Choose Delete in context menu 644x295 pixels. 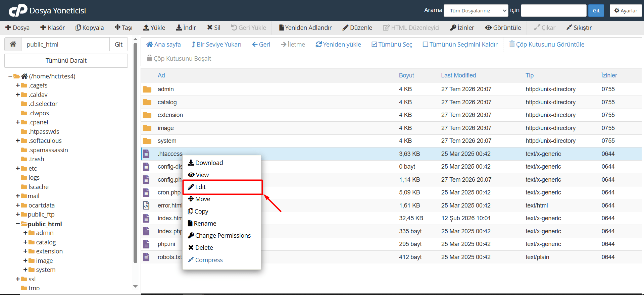(200, 248)
